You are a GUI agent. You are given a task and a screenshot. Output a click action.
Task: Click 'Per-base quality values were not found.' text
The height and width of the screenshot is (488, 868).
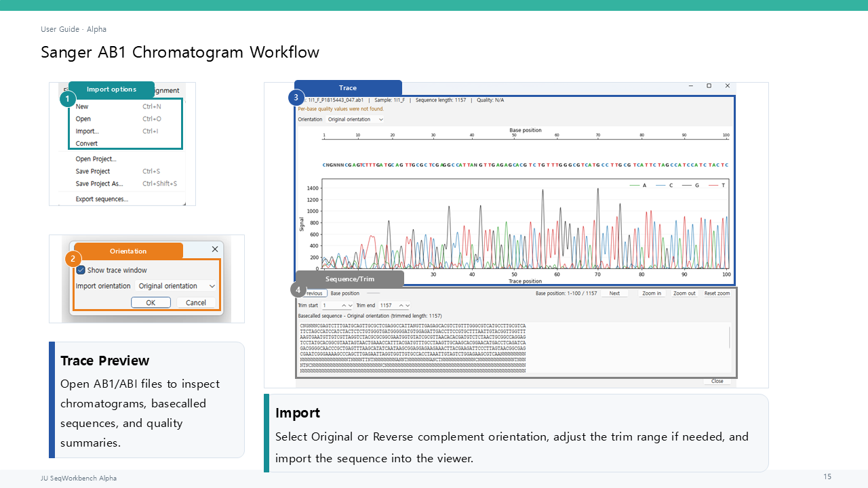pyautogui.click(x=340, y=108)
